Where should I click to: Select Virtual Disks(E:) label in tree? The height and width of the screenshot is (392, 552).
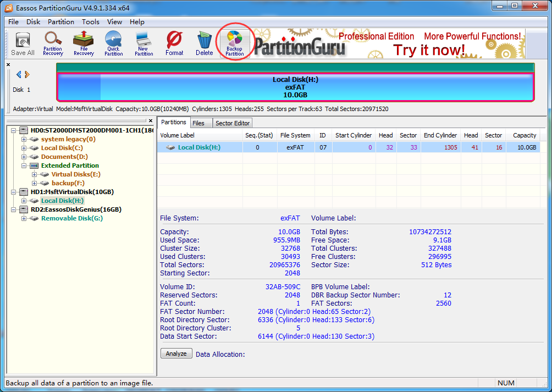(76, 174)
